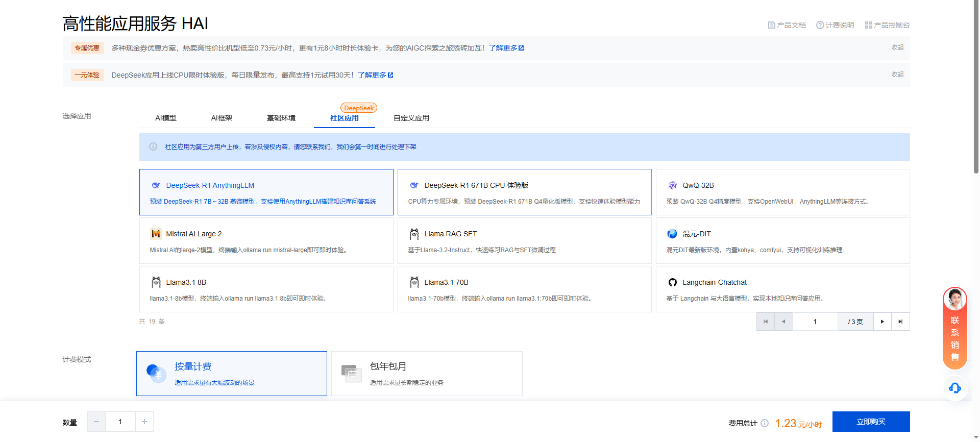Decrease quantity with the minus button
Viewport: 980px width, 442px height.
tap(96, 422)
